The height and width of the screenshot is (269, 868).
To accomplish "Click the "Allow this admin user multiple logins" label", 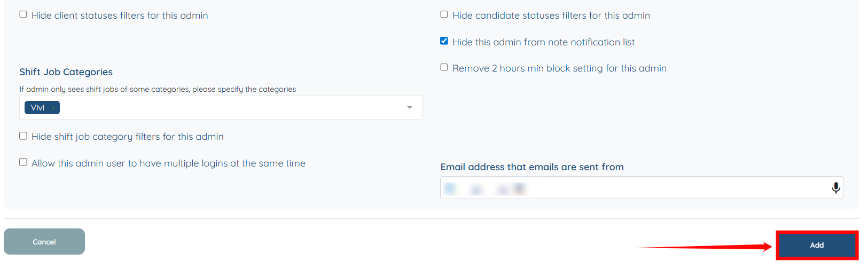I will coord(168,163).
